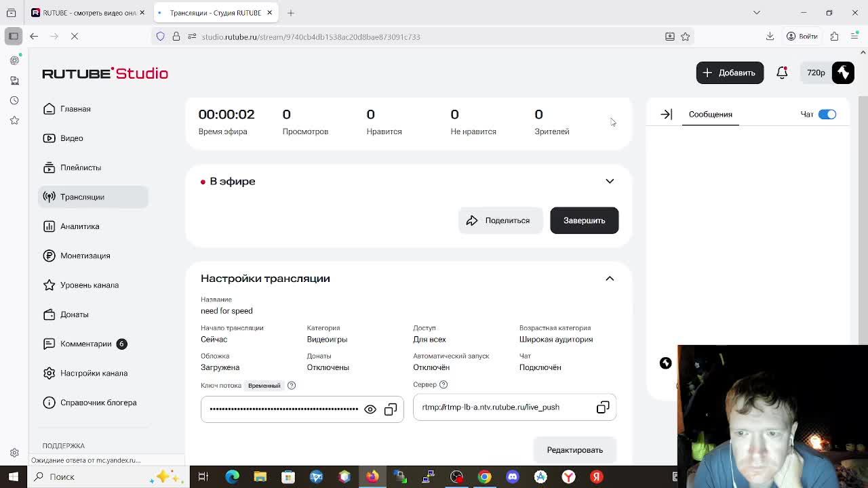Open File Explorer from taskbar
Screen dimensions: 868x488
coord(260,476)
